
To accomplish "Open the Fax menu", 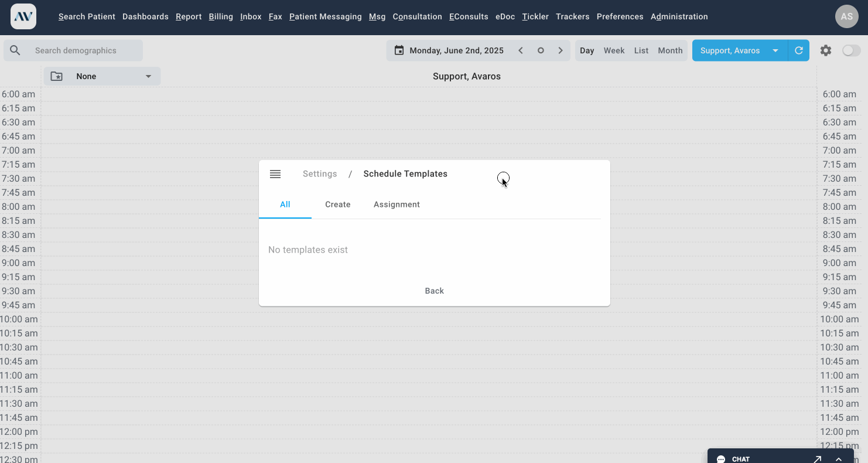I will [275, 16].
